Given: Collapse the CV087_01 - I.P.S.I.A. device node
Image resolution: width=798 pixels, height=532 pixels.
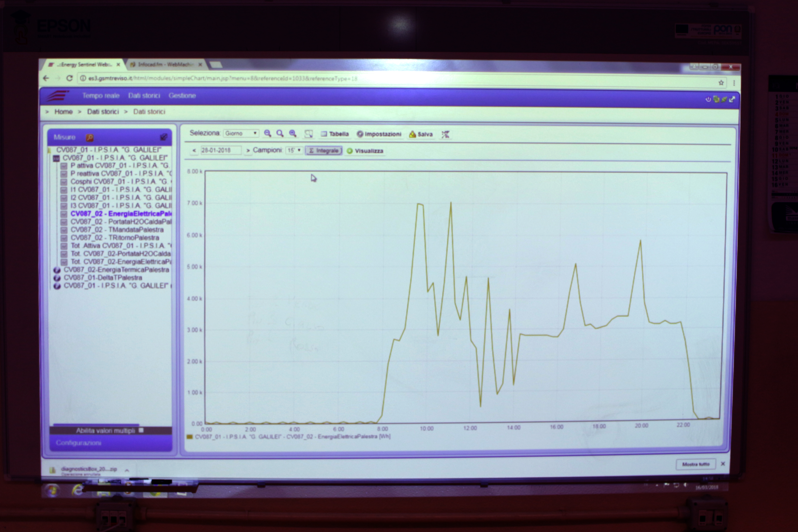Looking at the screenshot, I should [x=56, y=158].
